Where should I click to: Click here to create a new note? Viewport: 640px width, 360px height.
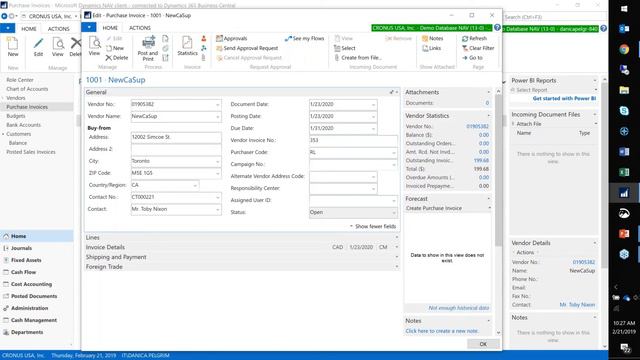pos(442,331)
